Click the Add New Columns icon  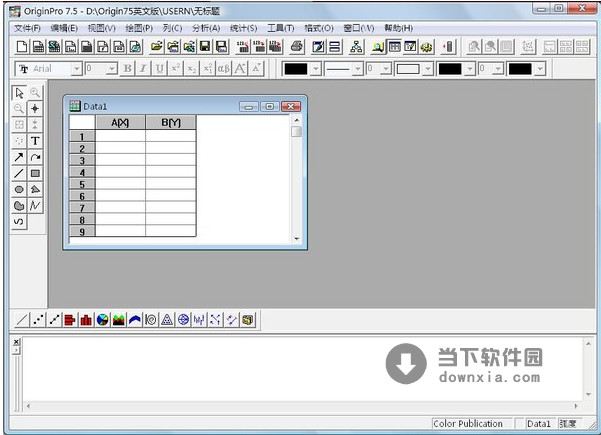pyautogui.click(x=448, y=47)
